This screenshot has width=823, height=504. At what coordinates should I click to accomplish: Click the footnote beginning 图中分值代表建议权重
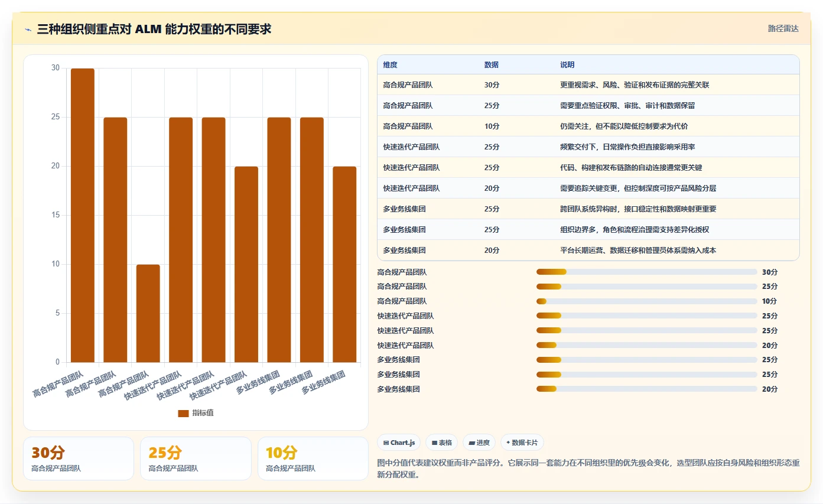588,469
